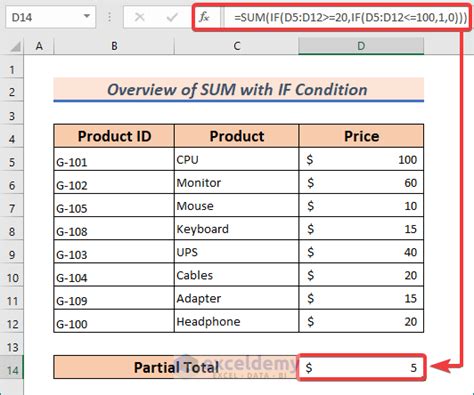The height and width of the screenshot is (395, 474).
Task: Click the Adapter product cell
Action: pos(237,298)
